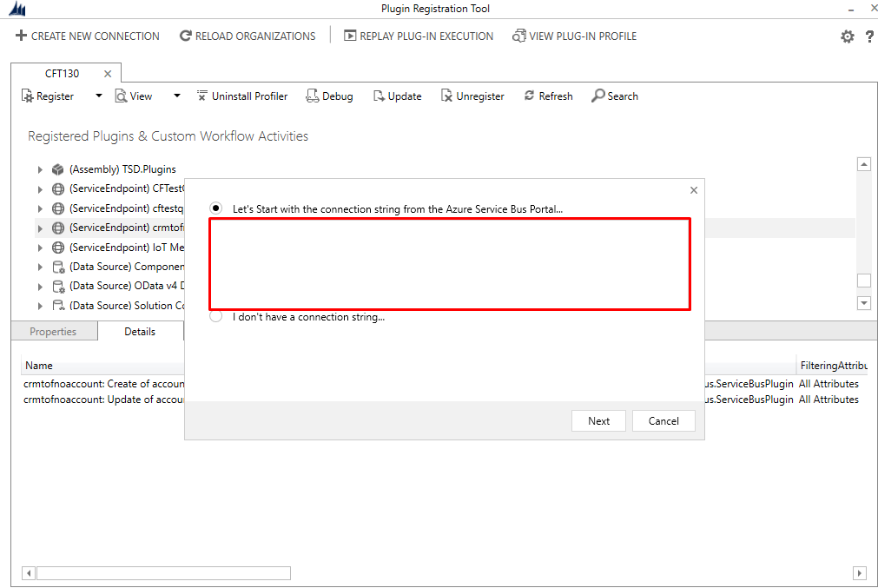Click the Replay Plug-in Execution play icon

(x=350, y=36)
